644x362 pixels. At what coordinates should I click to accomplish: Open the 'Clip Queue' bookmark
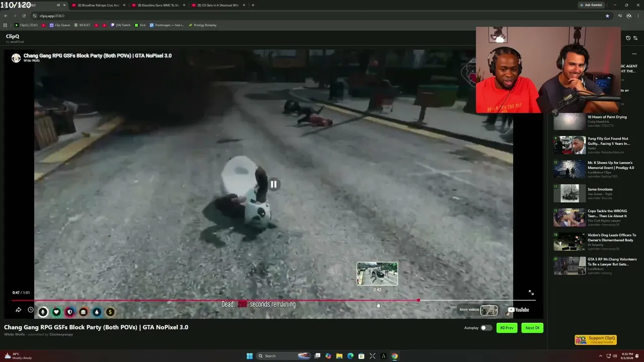(x=60, y=25)
